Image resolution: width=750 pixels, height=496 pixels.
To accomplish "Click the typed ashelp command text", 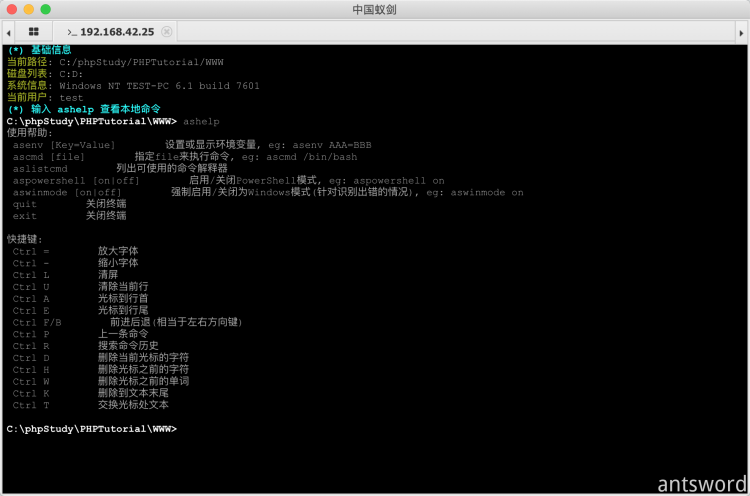I will [201, 120].
